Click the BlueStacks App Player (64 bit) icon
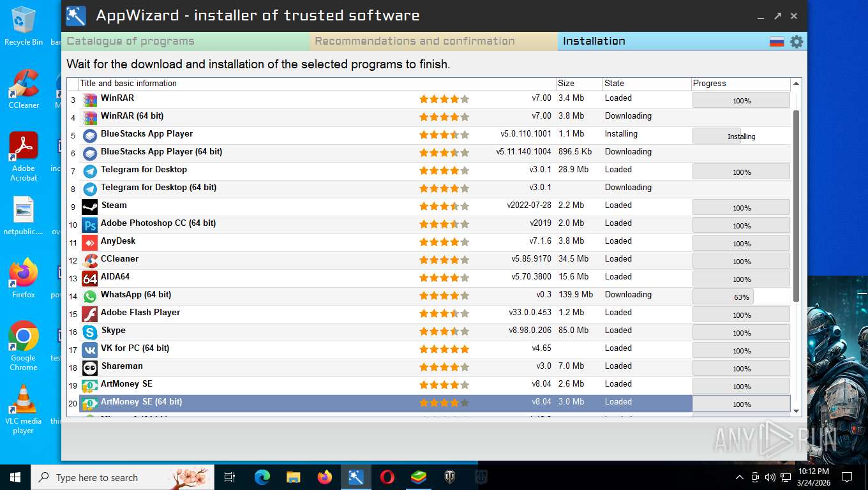The width and height of the screenshot is (868, 490). point(90,154)
